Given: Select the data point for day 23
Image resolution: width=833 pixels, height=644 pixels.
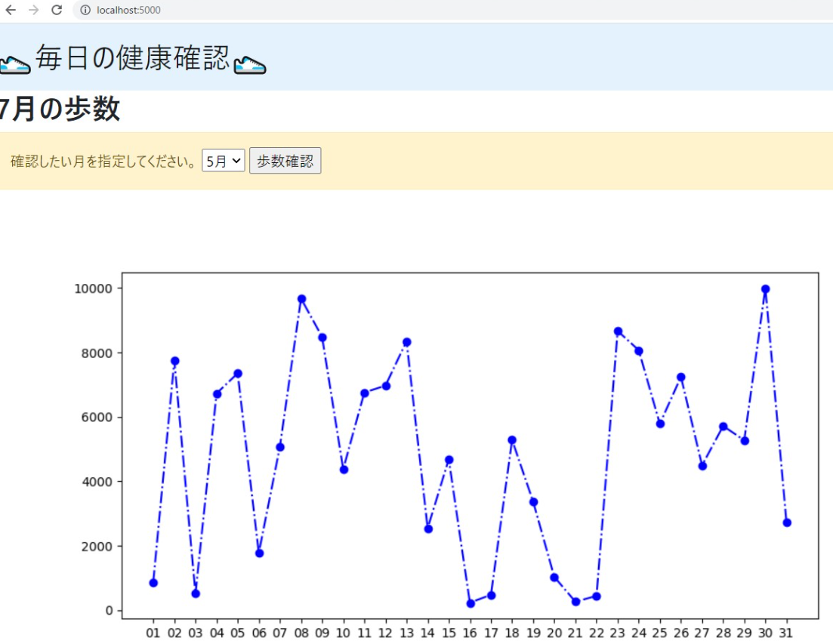Looking at the screenshot, I should point(618,331).
